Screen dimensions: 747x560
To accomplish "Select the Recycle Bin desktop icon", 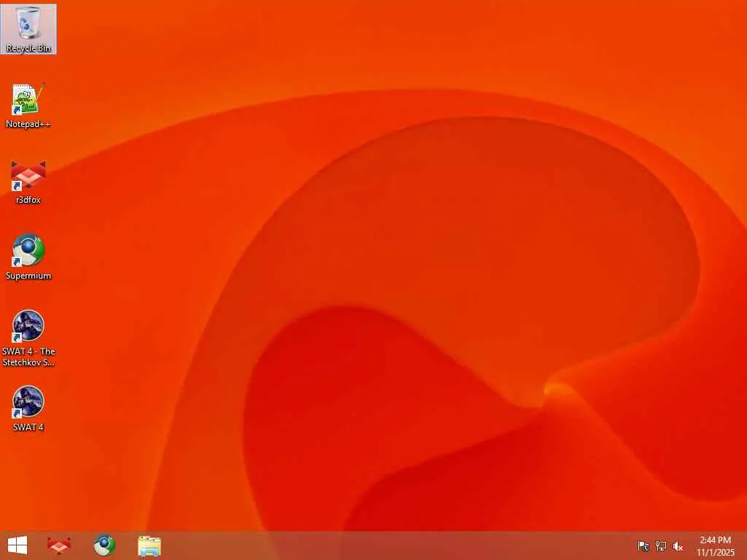I will click(28, 28).
